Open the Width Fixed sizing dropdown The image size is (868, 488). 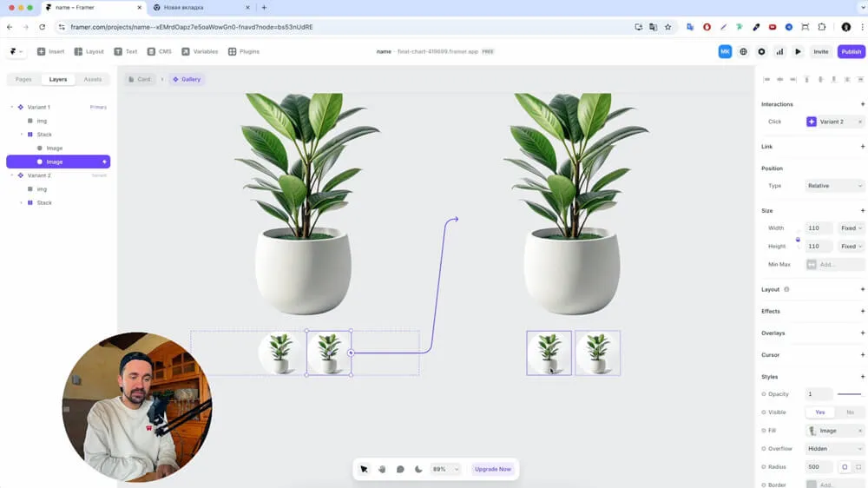852,228
